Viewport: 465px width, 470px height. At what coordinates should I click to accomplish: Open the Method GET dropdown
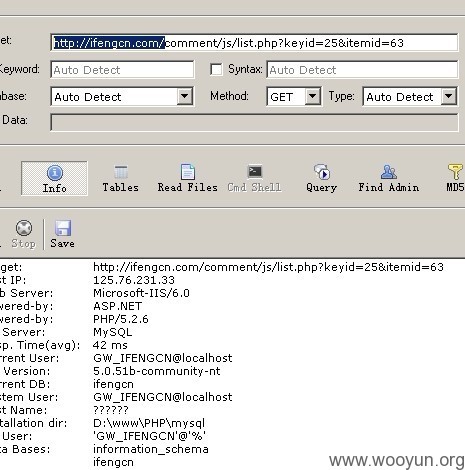(312, 97)
